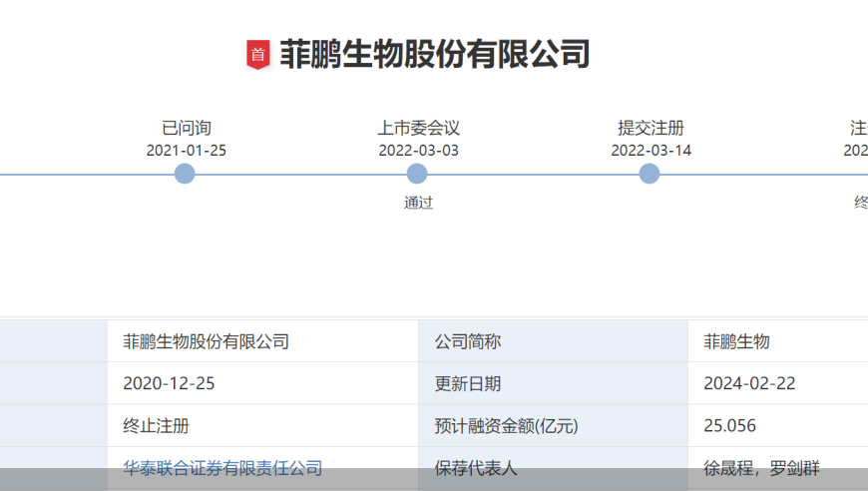The height and width of the screenshot is (491, 868).
Task: Click the 菲鹏生物股份有限公司 page title
Action: coord(435,54)
